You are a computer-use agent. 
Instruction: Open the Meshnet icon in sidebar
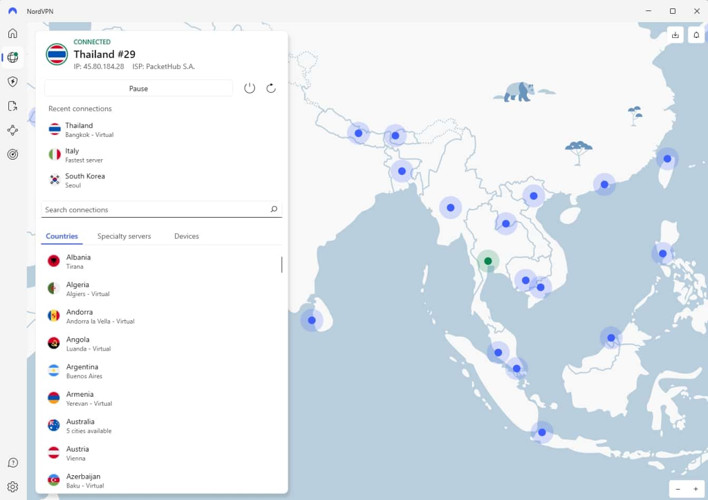(x=13, y=130)
